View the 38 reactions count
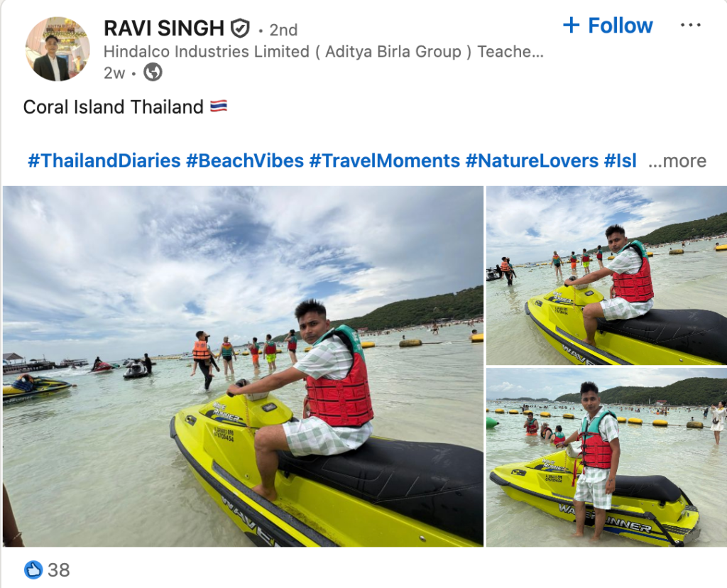The height and width of the screenshot is (588, 727). click(58, 570)
